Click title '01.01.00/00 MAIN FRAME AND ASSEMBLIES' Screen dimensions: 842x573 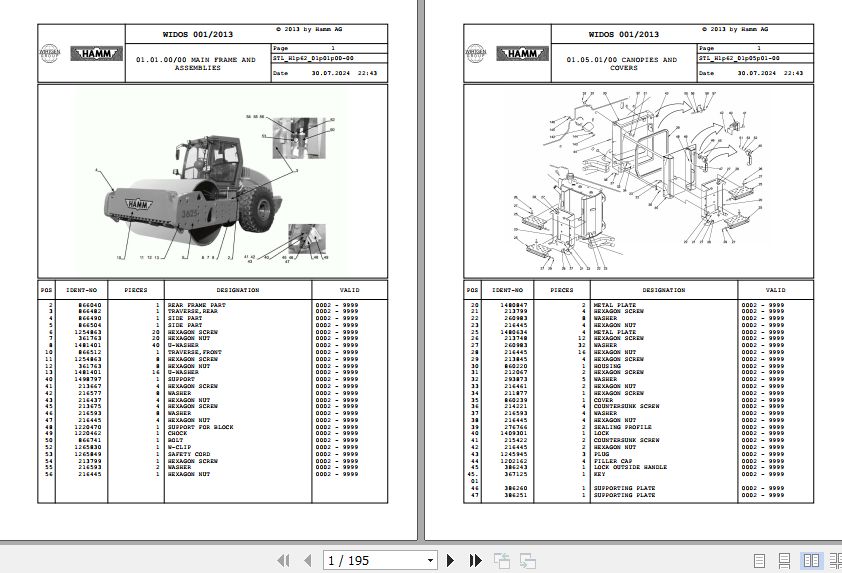196,64
